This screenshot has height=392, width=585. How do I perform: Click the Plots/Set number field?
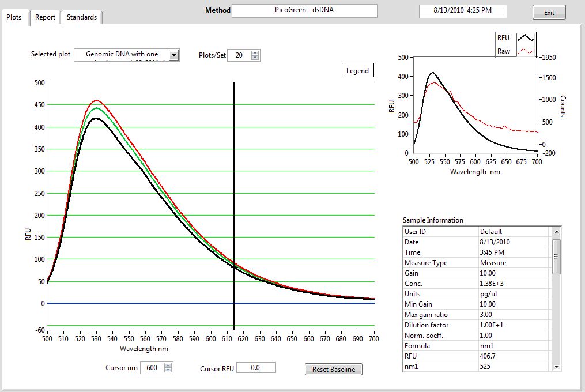[239, 55]
